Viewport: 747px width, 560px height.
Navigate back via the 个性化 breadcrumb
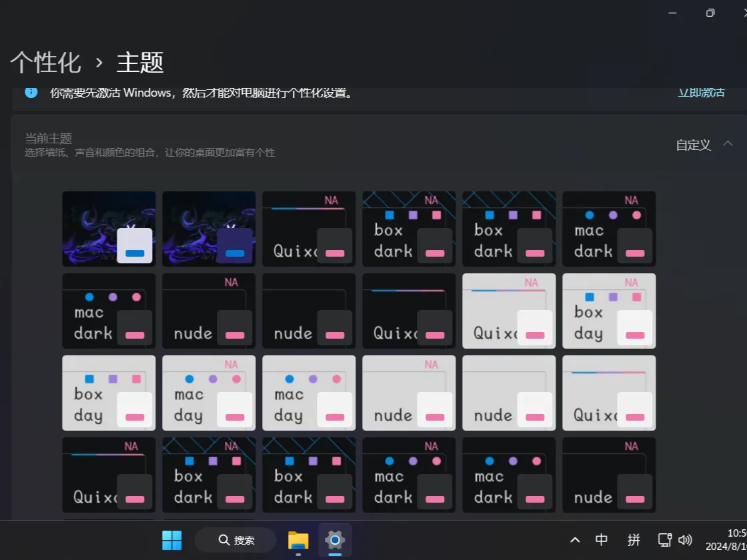click(45, 62)
